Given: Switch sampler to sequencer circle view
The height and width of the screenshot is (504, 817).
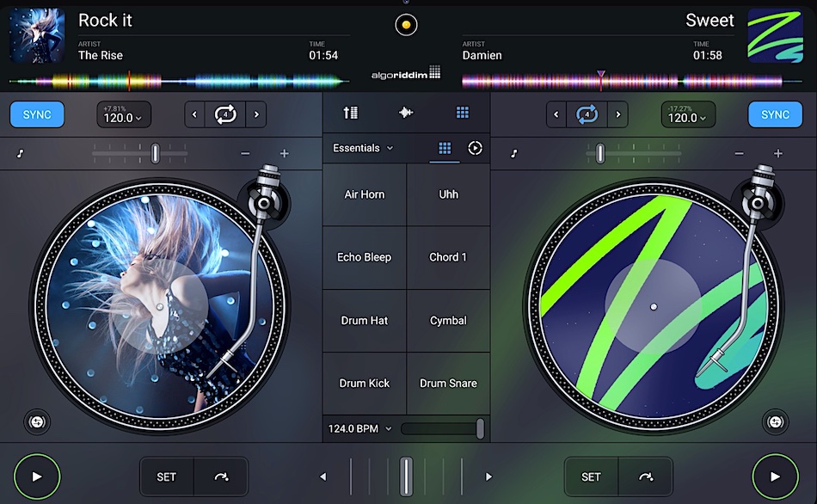Looking at the screenshot, I should [475, 148].
